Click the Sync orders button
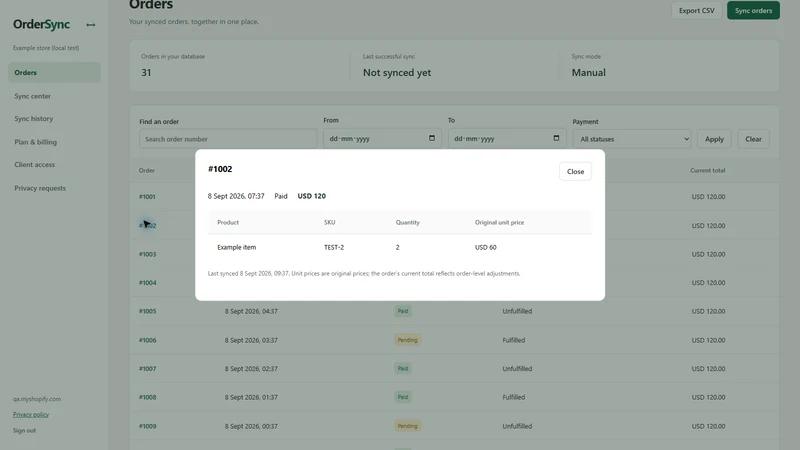 [753, 10]
